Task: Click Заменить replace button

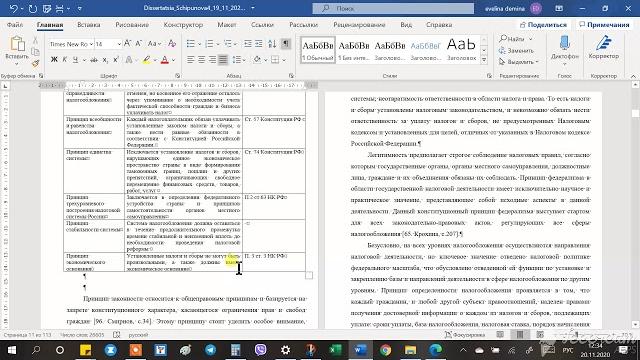Action: click(516, 50)
